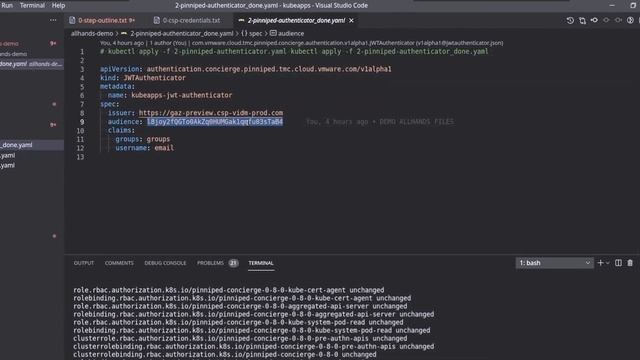This screenshot has height=360, width=640.
Task: Open the OUTPUT panel tab
Action: pyautogui.click(x=84, y=263)
